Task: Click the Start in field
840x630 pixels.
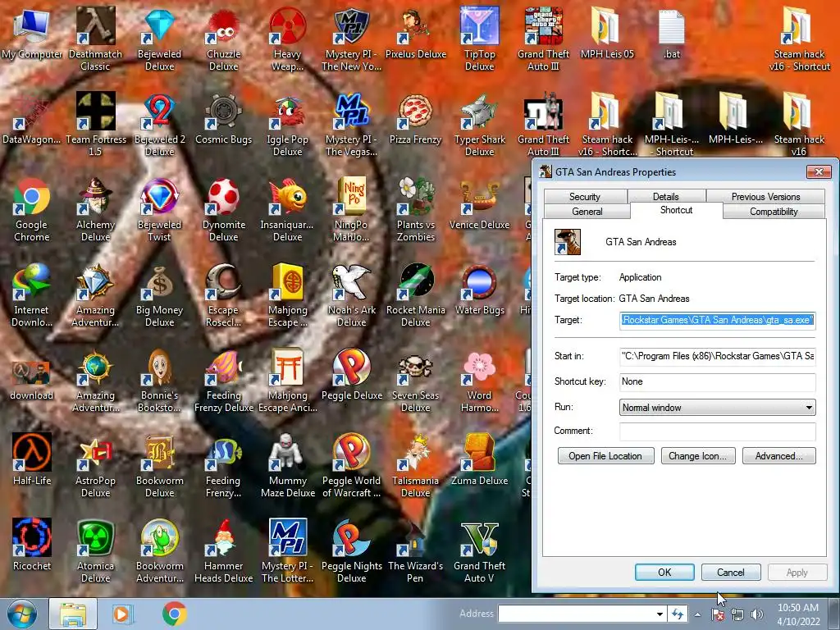Action: [x=717, y=356]
